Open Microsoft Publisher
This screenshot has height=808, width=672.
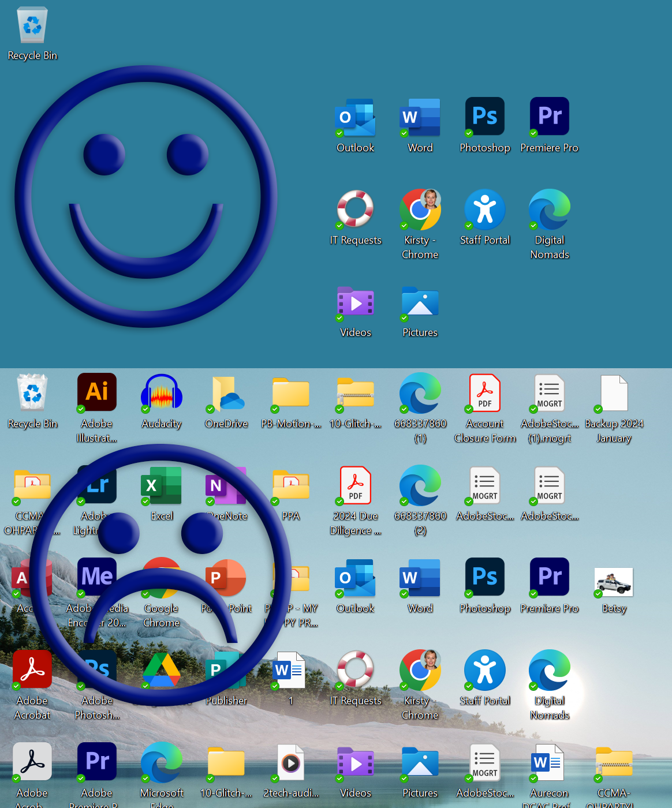[226, 669]
